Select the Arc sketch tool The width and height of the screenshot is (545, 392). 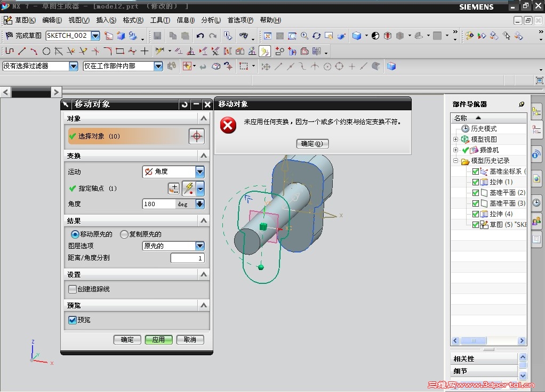coord(34,51)
